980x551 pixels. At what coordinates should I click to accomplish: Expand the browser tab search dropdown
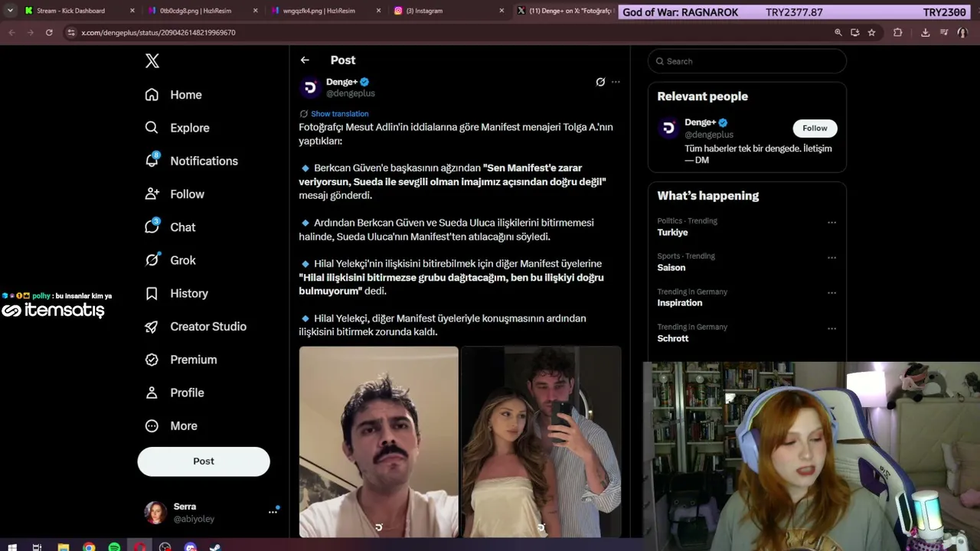point(10,11)
